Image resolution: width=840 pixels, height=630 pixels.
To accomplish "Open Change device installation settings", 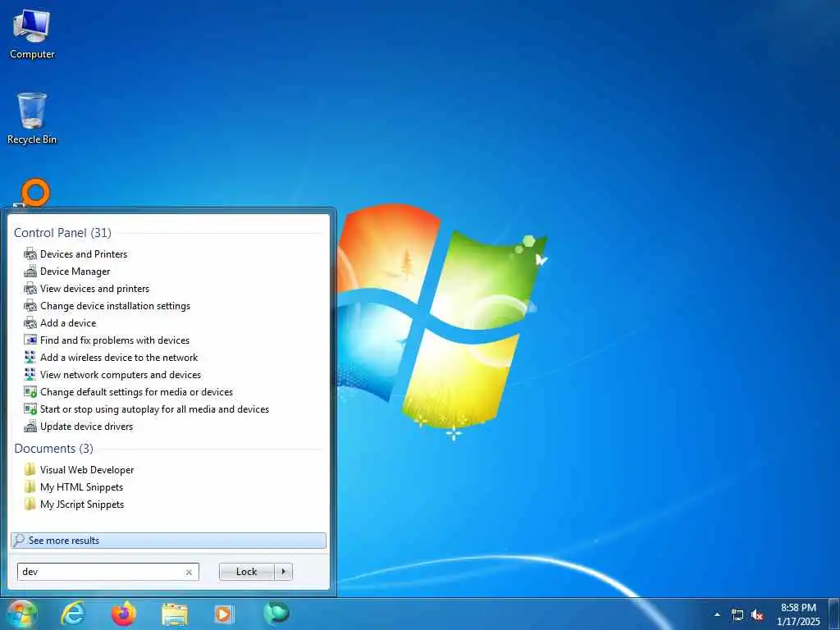I will coord(115,306).
